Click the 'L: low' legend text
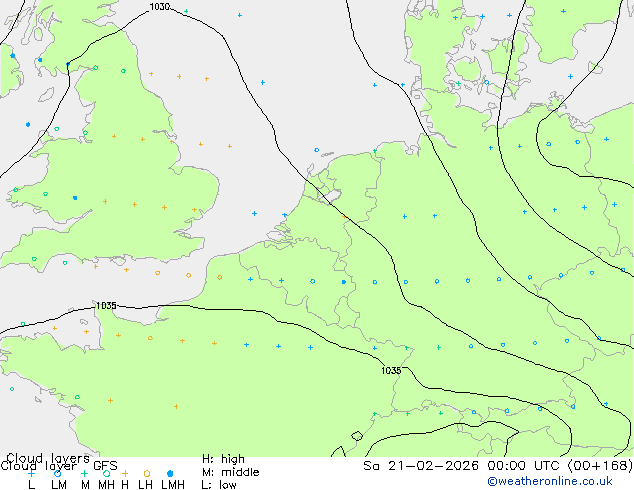The width and height of the screenshot is (634, 490). tap(219, 485)
